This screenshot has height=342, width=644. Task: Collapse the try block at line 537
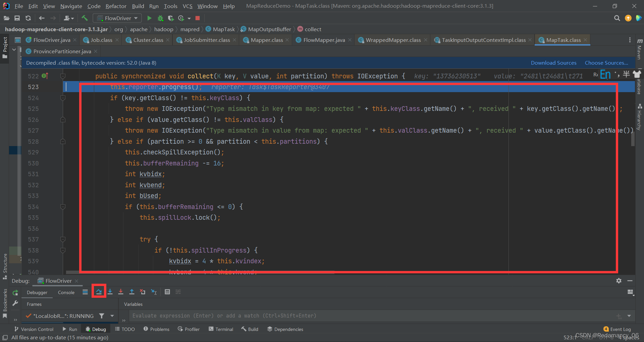[x=63, y=239]
